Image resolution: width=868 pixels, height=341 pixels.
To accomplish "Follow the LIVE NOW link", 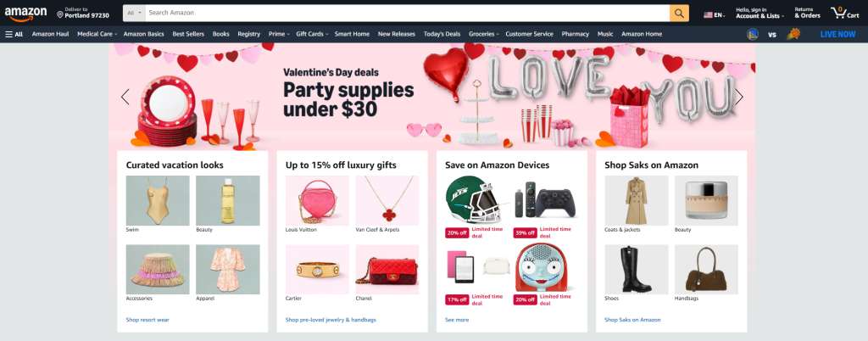I will click(x=837, y=34).
